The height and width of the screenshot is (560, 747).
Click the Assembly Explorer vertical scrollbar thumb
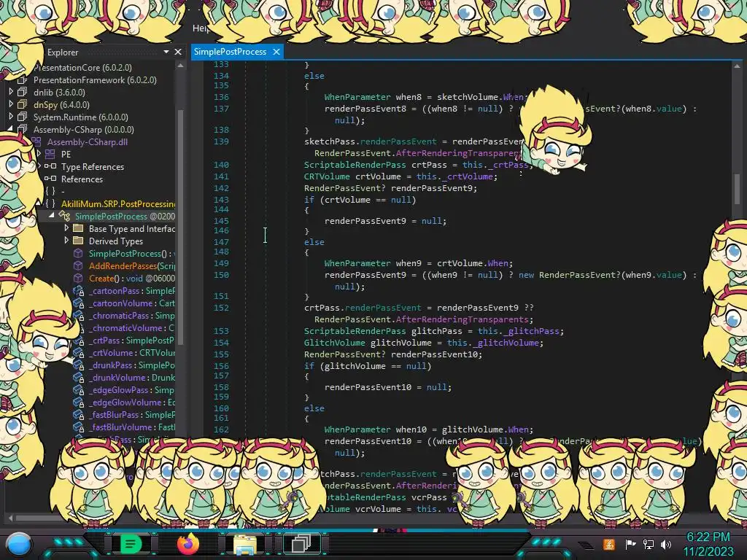(181, 226)
